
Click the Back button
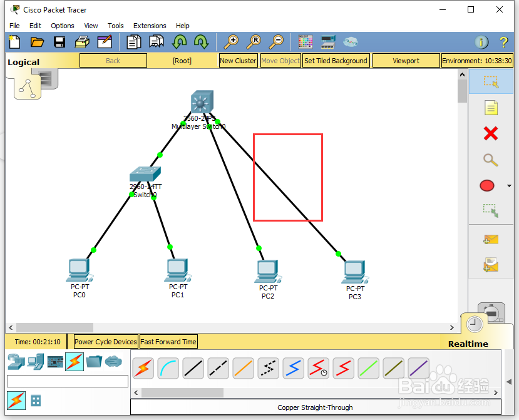[x=113, y=61]
